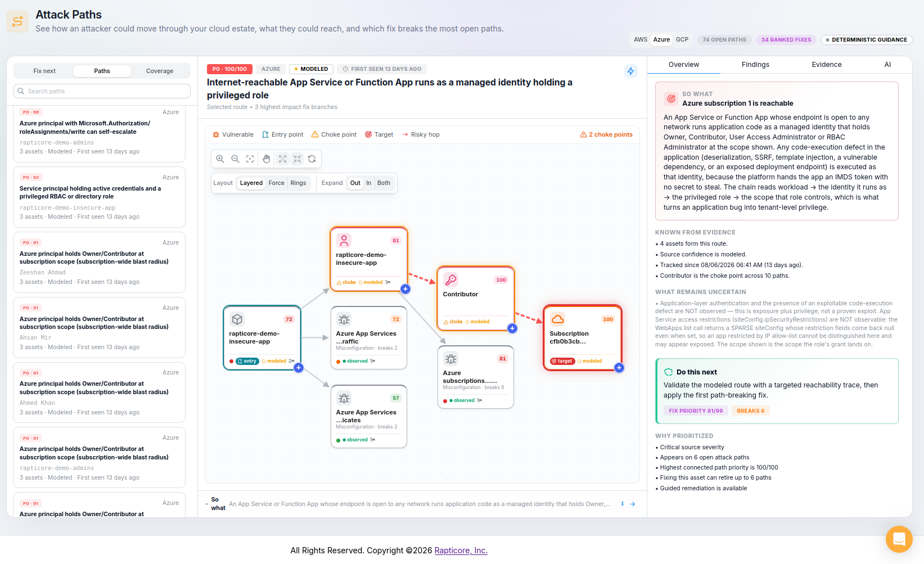The image size is (924, 564).
Task: Select the Zeeshan Ahmad Owner/Contributor path
Action: pos(99,263)
